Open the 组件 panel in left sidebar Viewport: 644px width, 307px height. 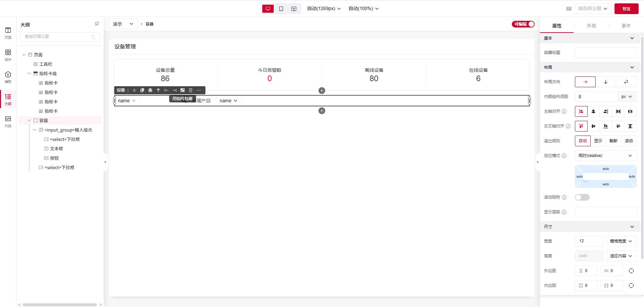tap(8, 55)
